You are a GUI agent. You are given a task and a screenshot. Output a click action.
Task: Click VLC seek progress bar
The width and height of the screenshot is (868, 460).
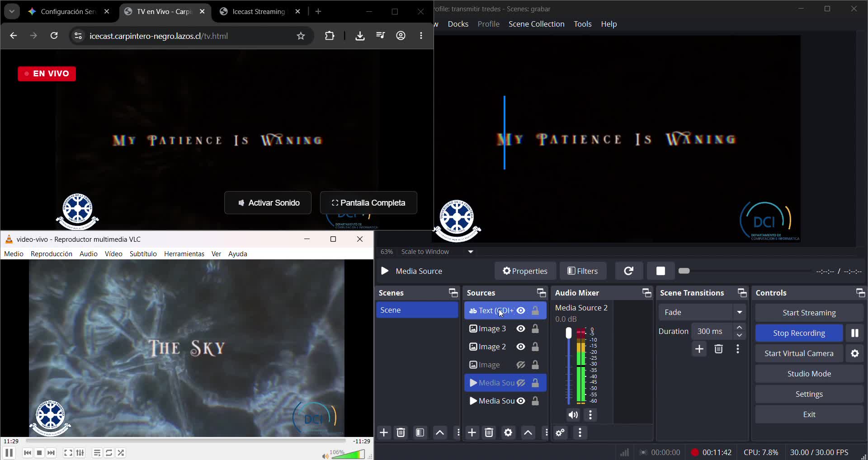[185, 441]
